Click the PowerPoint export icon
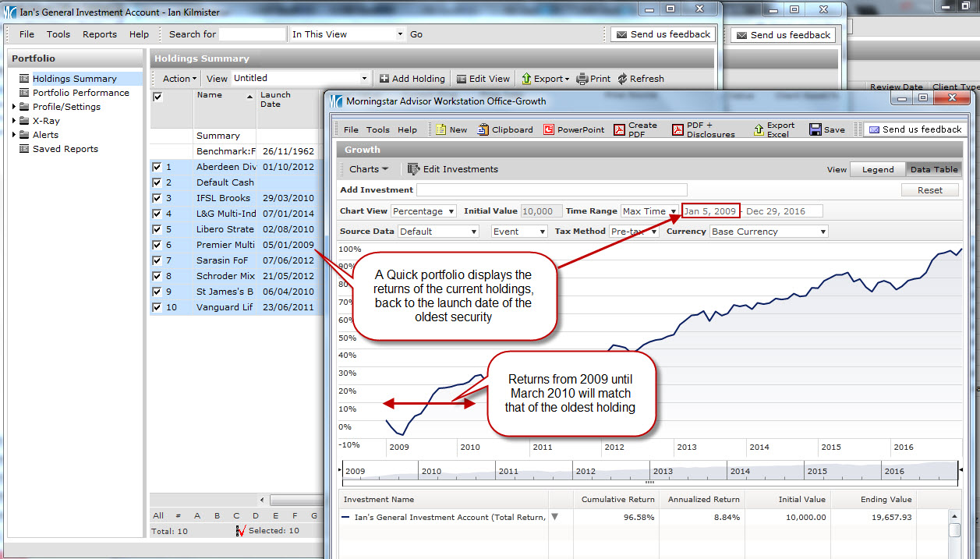Image resolution: width=980 pixels, height=559 pixels. coord(549,130)
